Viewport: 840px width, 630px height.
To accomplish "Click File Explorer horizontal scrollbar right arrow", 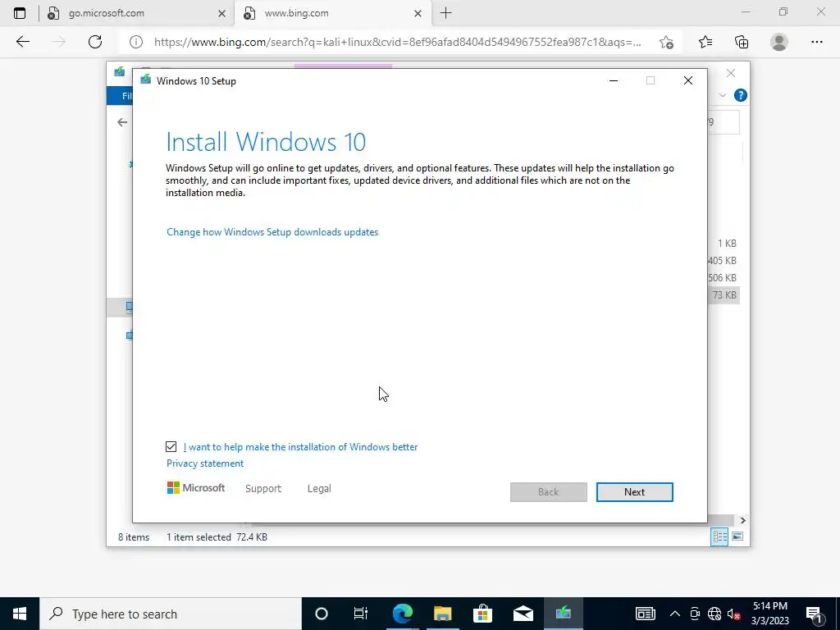I will 742,520.
